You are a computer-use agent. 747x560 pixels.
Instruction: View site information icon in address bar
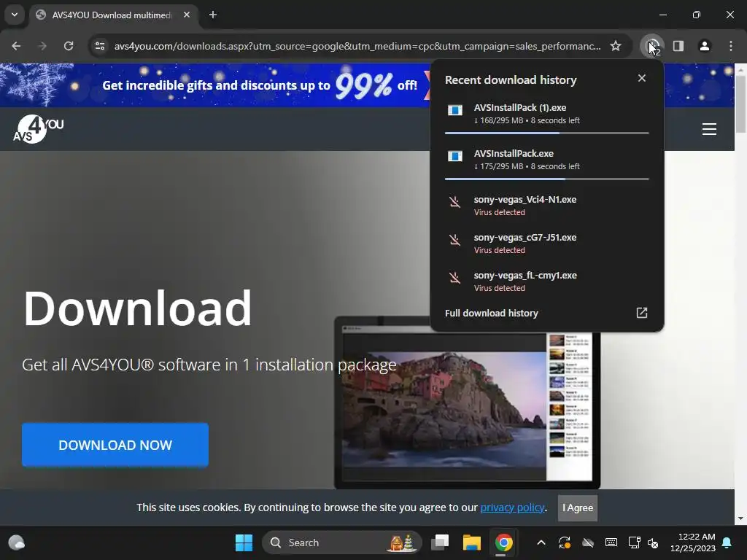click(x=100, y=46)
